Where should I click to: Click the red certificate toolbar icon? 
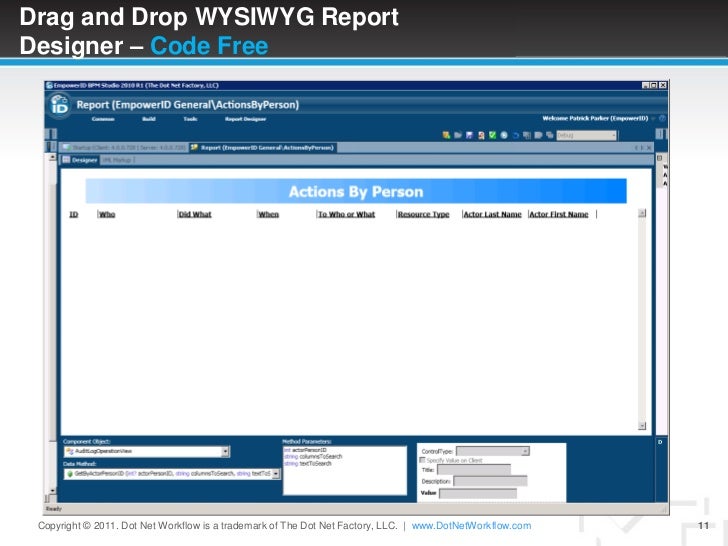pos(481,135)
